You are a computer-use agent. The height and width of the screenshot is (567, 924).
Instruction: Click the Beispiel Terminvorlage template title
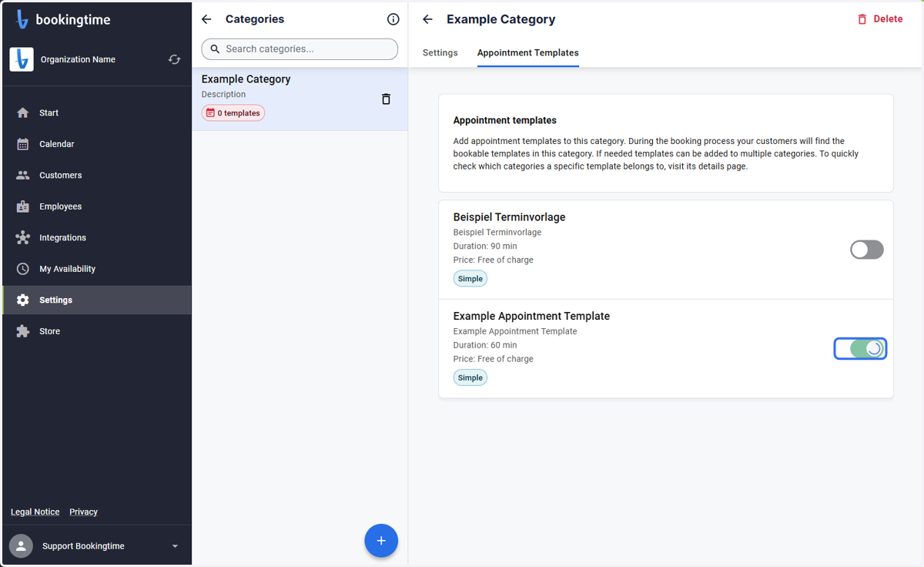510,217
